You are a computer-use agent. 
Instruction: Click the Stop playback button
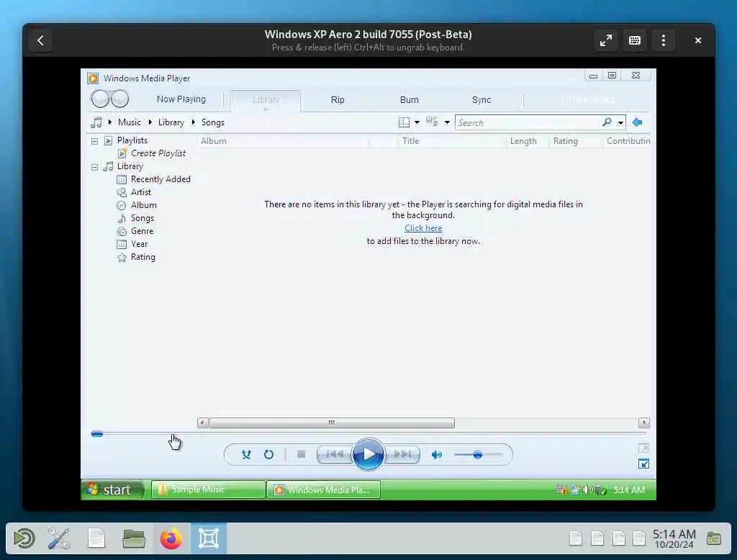tap(302, 454)
